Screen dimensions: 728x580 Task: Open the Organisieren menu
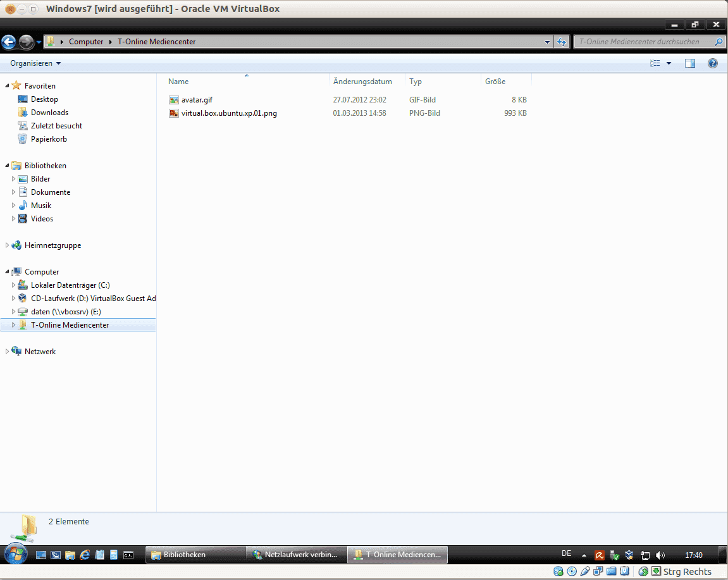pyautogui.click(x=35, y=63)
